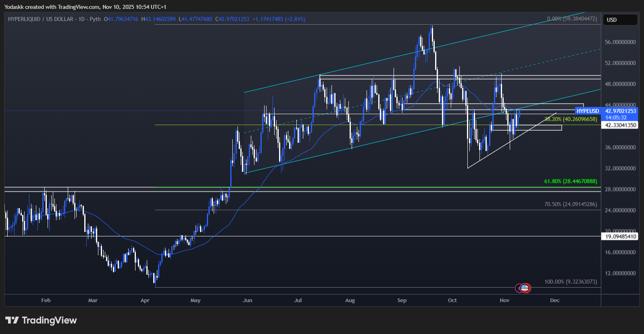This screenshot has height=334, width=644.
Task: Click the Pyth data source label
Action: (x=95, y=19)
